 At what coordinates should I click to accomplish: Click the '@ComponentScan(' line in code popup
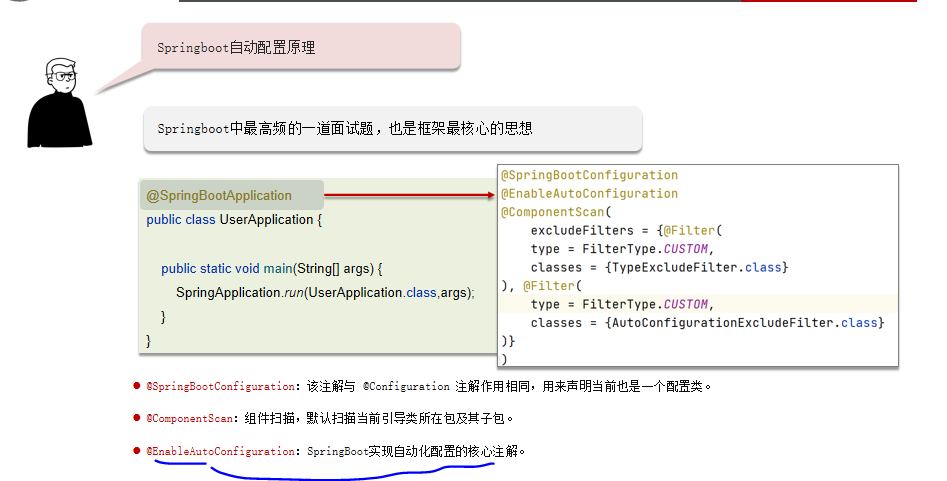pyautogui.click(x=556, y=212)
